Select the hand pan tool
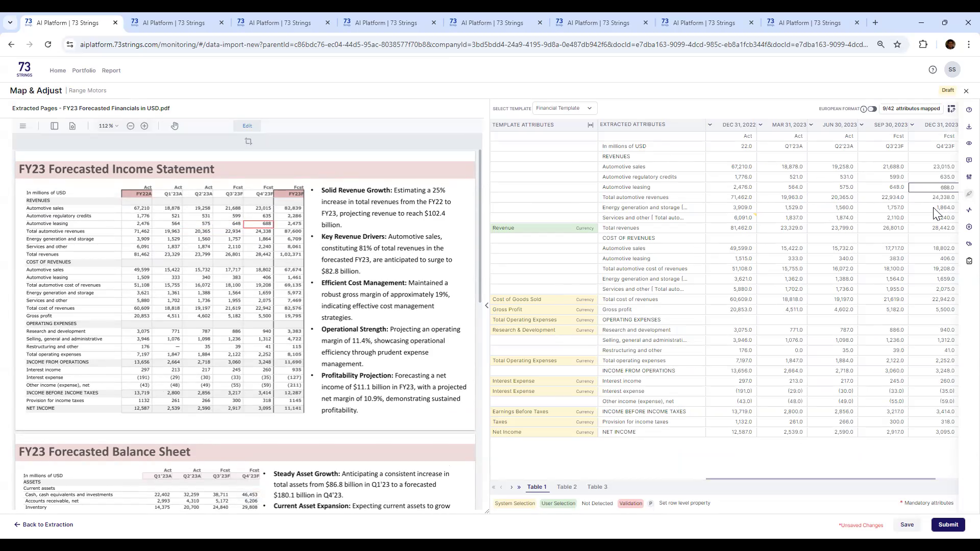The image size is (980, 551). (x=175, y=126)
